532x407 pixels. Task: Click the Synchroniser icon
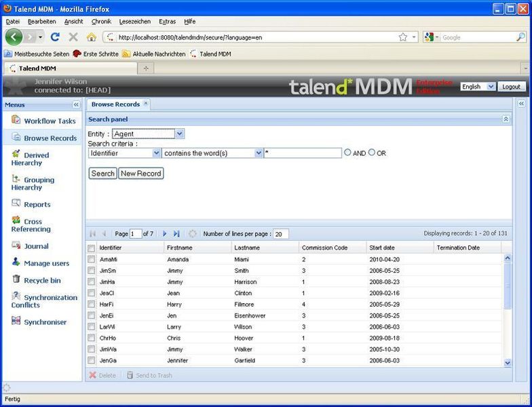point(16,320)
